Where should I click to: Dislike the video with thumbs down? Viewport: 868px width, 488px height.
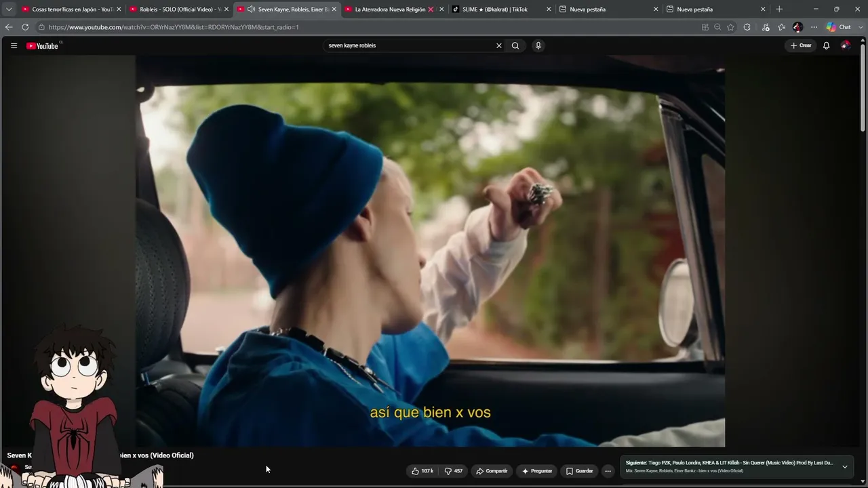(x=454, y=471)
